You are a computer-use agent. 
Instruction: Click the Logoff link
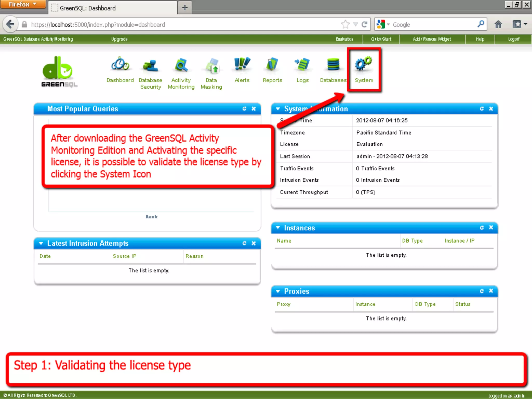(514, 39)
